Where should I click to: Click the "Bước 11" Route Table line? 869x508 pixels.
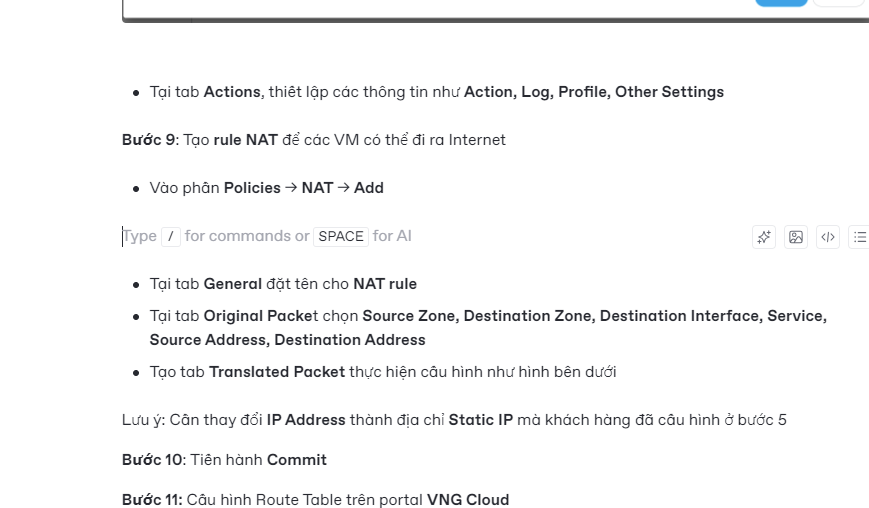[315, 500]
